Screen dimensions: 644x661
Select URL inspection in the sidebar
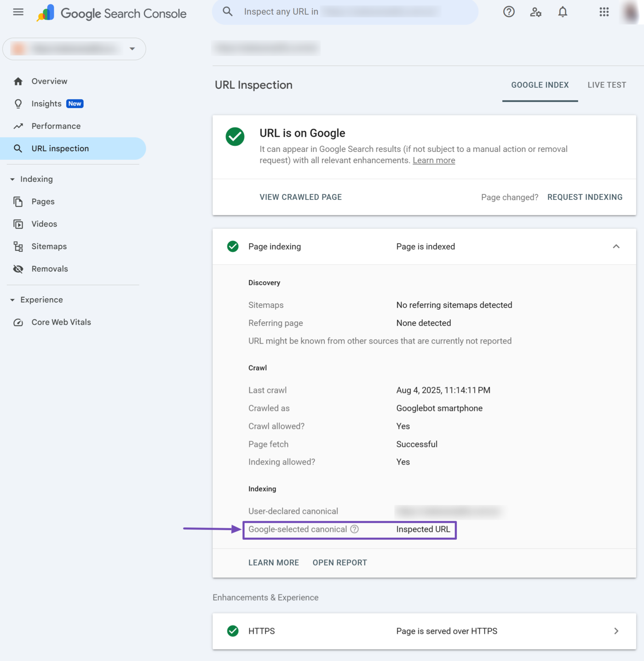click(x=73, y=149)
